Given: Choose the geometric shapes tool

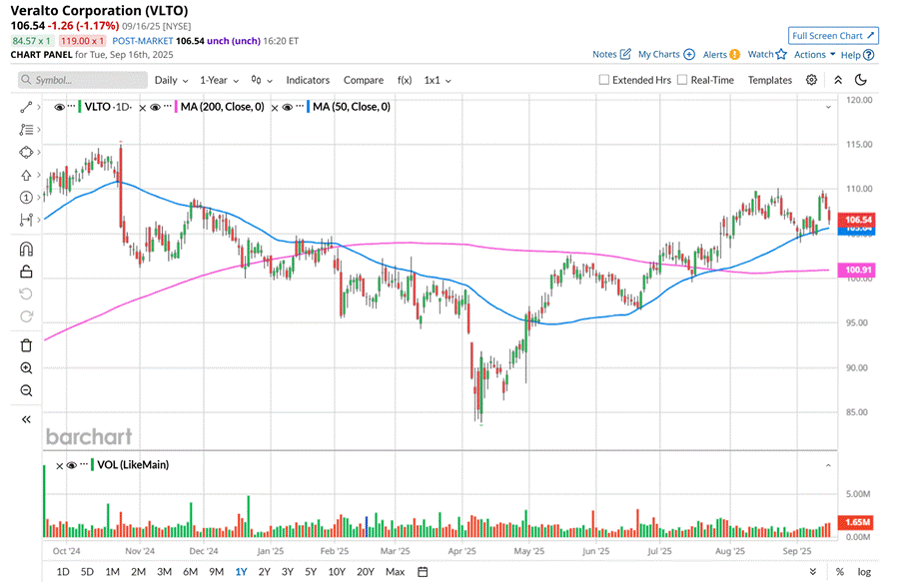Looking at the screenshot, I should [x=26, y=152].
